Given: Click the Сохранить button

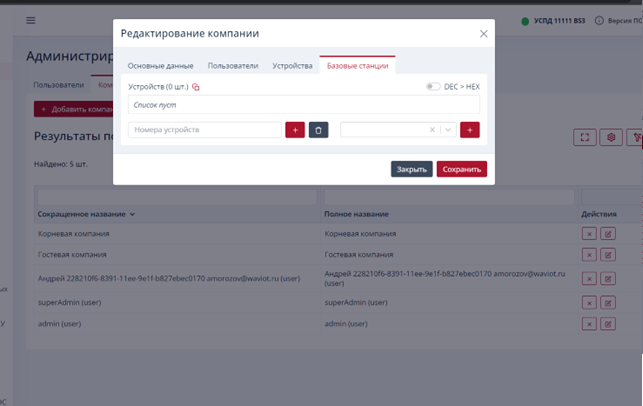Looking at the screenshot, I should (x=462, y=169).
